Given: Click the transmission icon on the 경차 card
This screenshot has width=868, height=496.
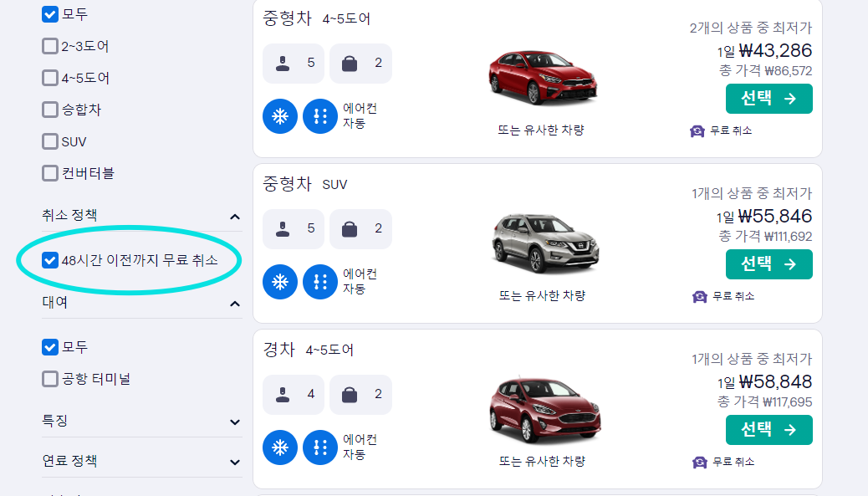Looking at the screenshot, I should click(319, 447).
